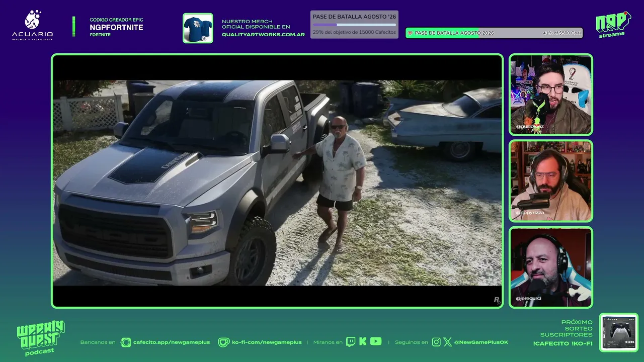Click the "Seguinos en" label
The width and height of the screenshot is (644, 362).
tap(412, 342)
